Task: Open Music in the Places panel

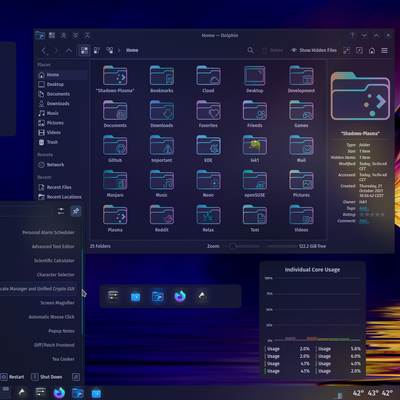Action: (62, 113)
